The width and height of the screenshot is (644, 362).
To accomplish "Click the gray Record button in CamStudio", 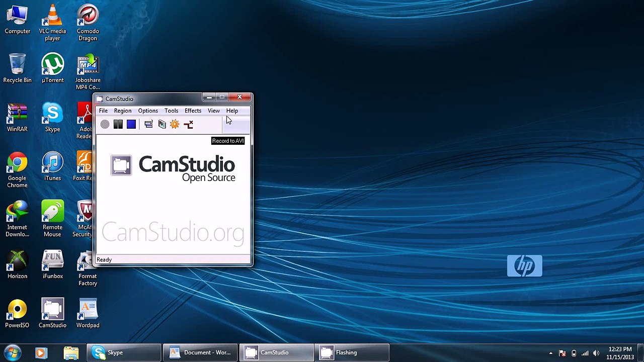I will pos(105,124).
